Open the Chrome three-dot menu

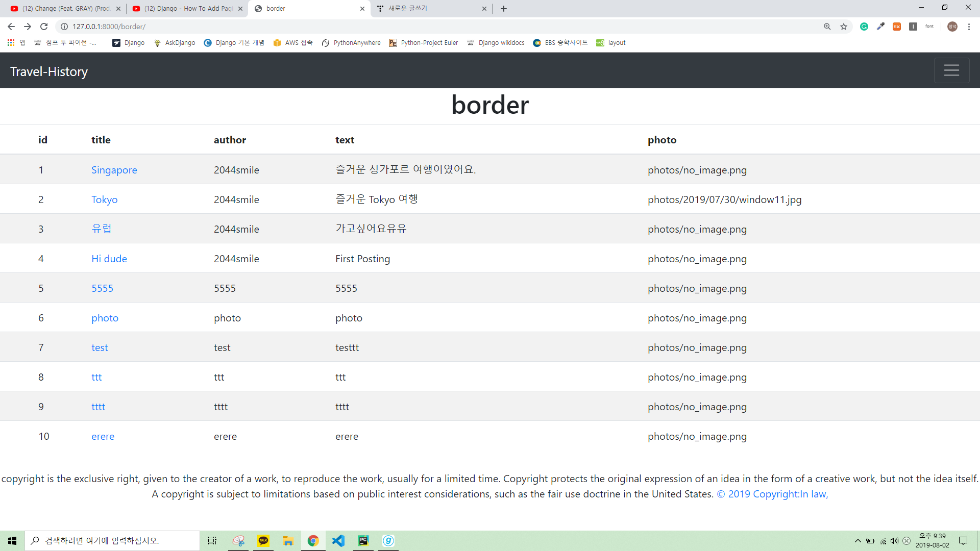pos(969,27)
